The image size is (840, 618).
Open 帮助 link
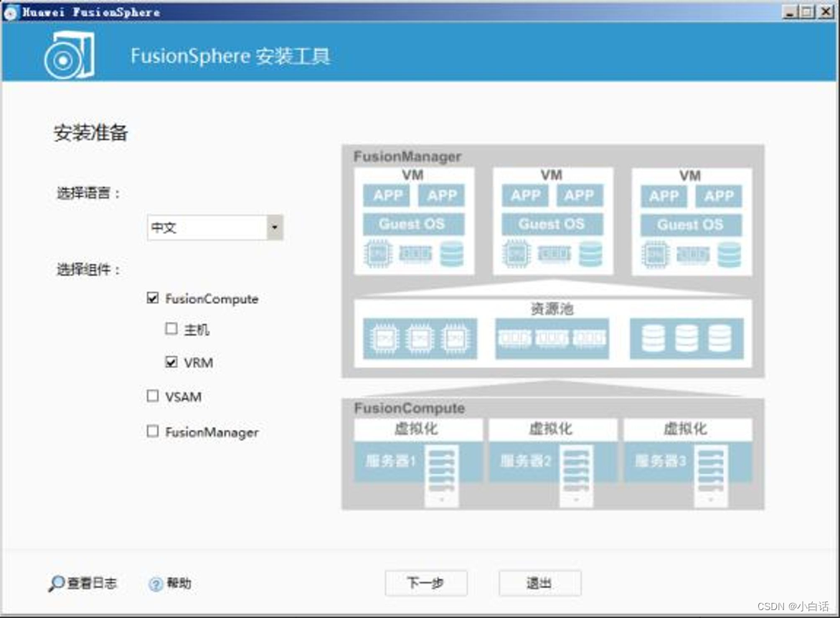179,583
